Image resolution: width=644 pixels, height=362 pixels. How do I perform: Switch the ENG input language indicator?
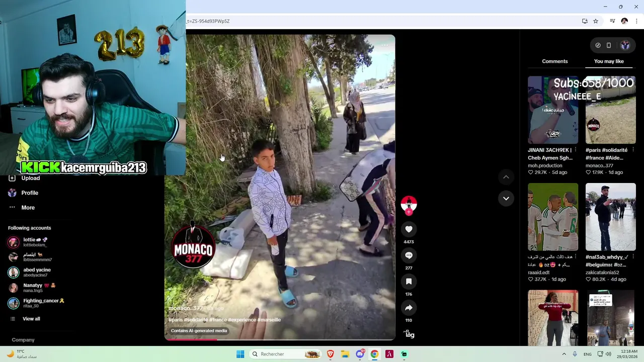click(588, 354)
